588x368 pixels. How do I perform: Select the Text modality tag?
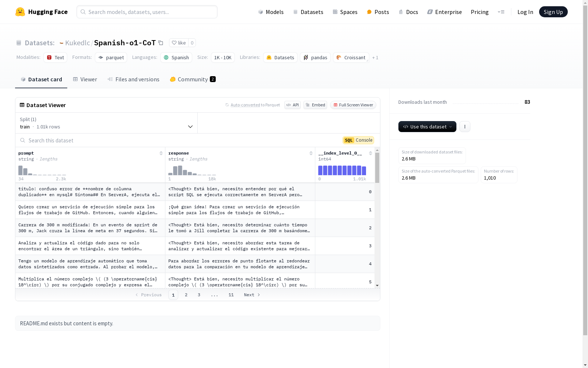(55, 57)
